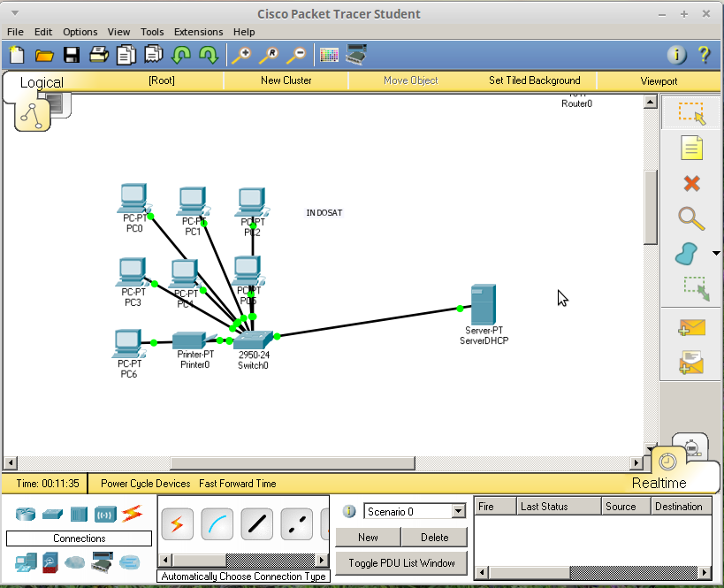The image size is (724, 588).
Task: Open the Extensions menu
Action: tap(198, 32)
